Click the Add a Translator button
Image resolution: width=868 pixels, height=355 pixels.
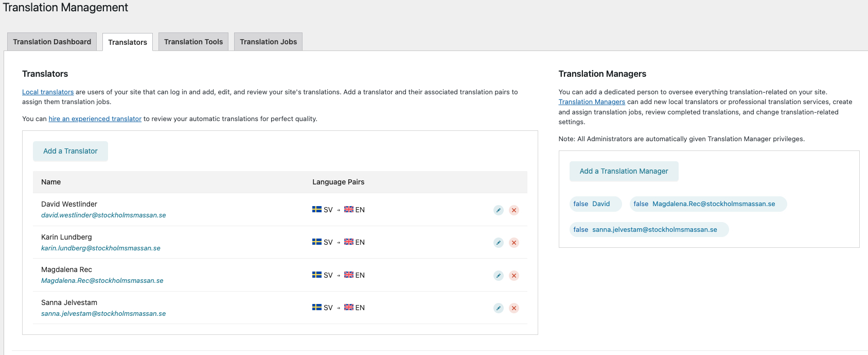(x=70, y=151)
